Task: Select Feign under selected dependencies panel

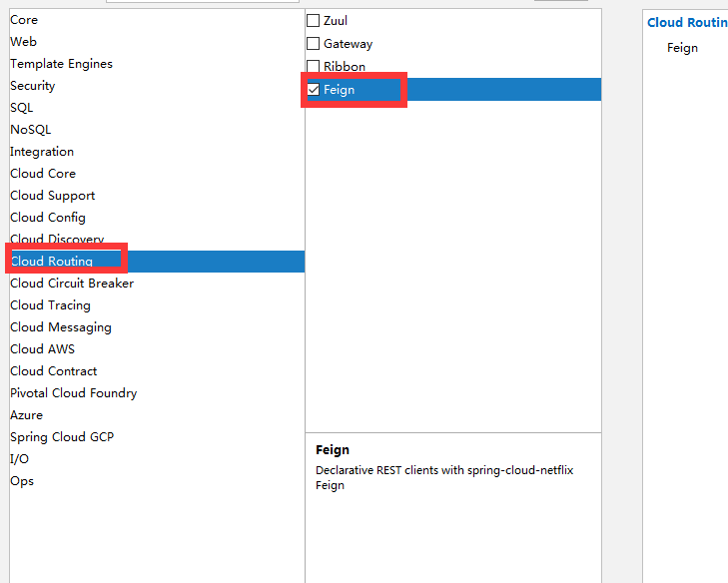Action: 682,48
